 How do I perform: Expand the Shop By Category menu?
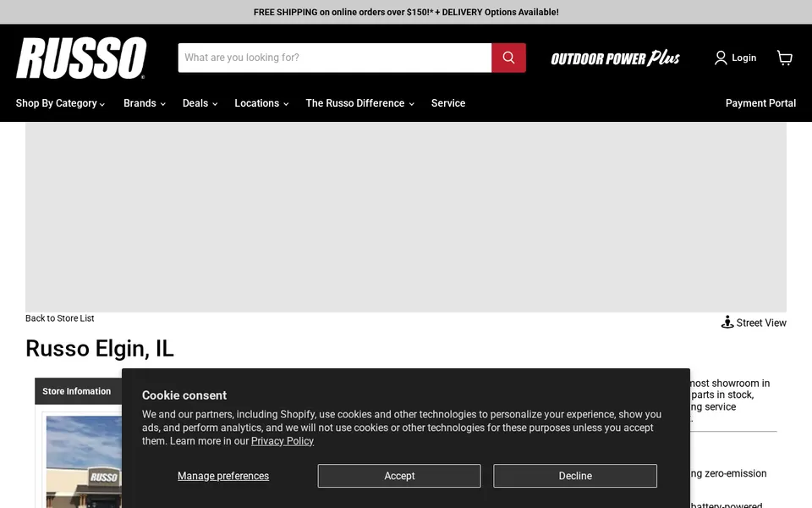point(60,103)
